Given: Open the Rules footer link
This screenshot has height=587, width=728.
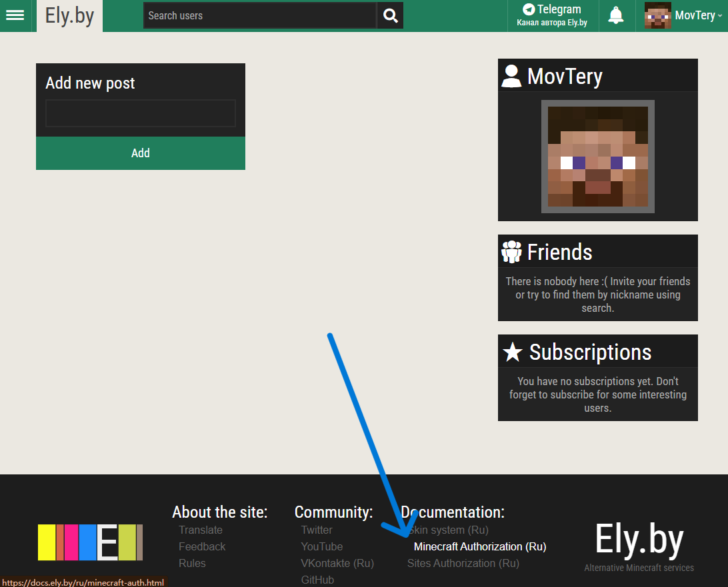Looking at the screenshot, I should 192,563.
